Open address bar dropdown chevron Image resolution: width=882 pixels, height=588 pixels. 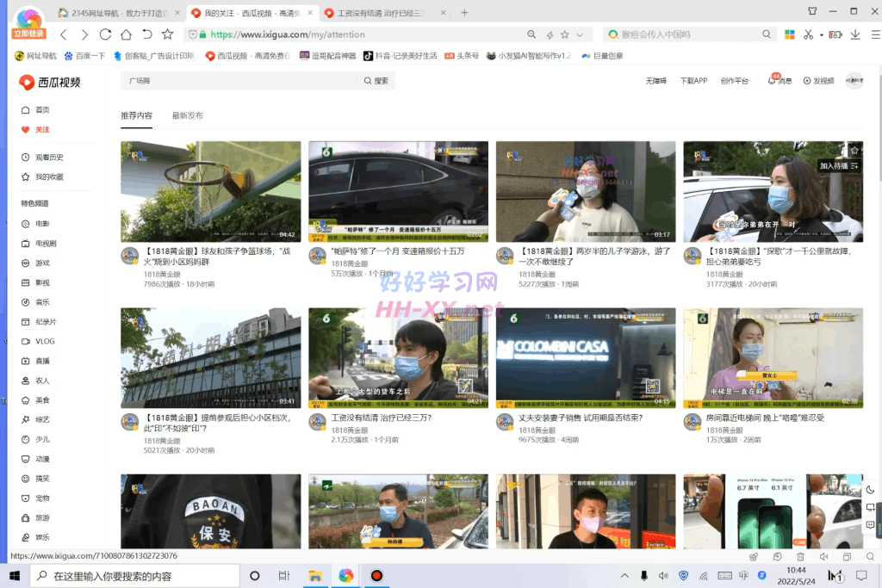(x=580, y=34)
